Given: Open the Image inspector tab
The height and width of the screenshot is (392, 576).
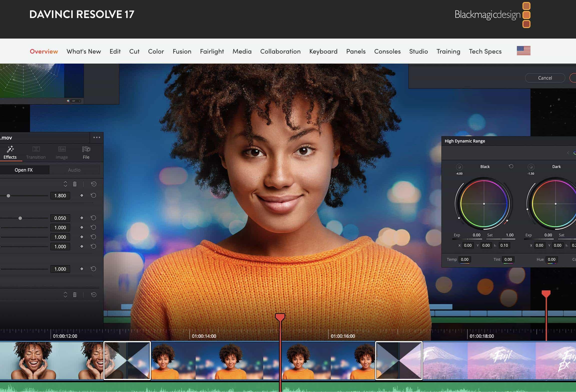Looking at the screenshot, I should [62, 152].
